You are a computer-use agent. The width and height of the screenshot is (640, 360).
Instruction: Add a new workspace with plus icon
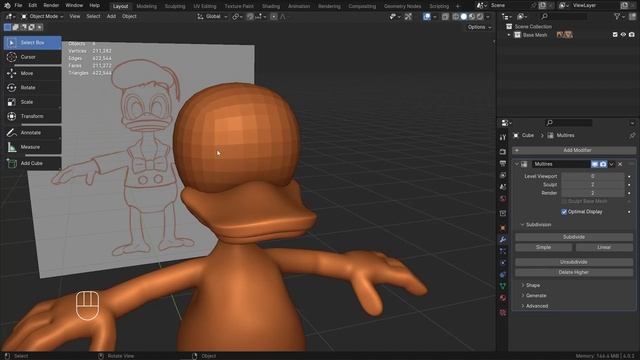click(x=457, y=6)
